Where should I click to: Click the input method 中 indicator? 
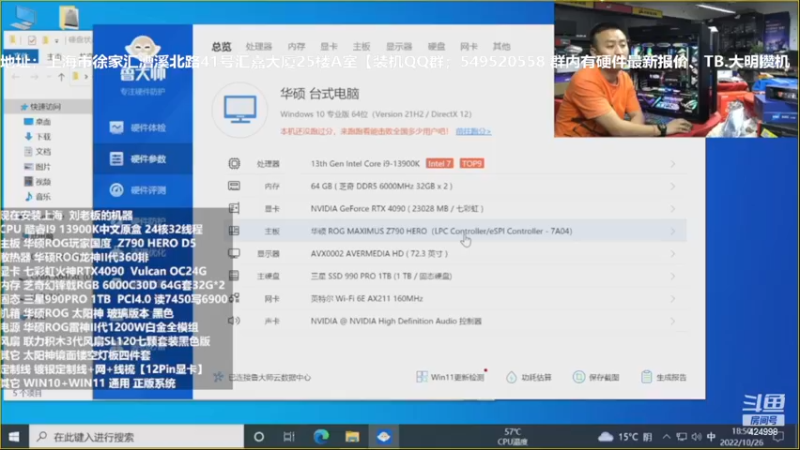[711, 437]
